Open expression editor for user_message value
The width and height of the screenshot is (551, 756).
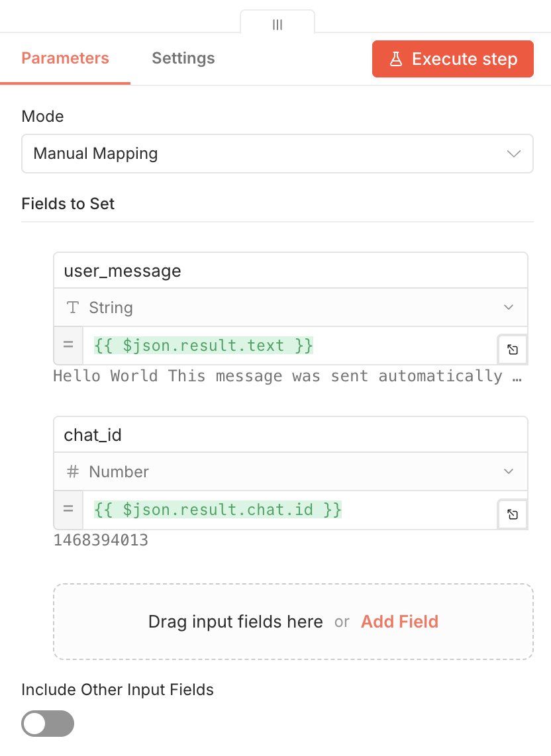click(x=513, y=350)
